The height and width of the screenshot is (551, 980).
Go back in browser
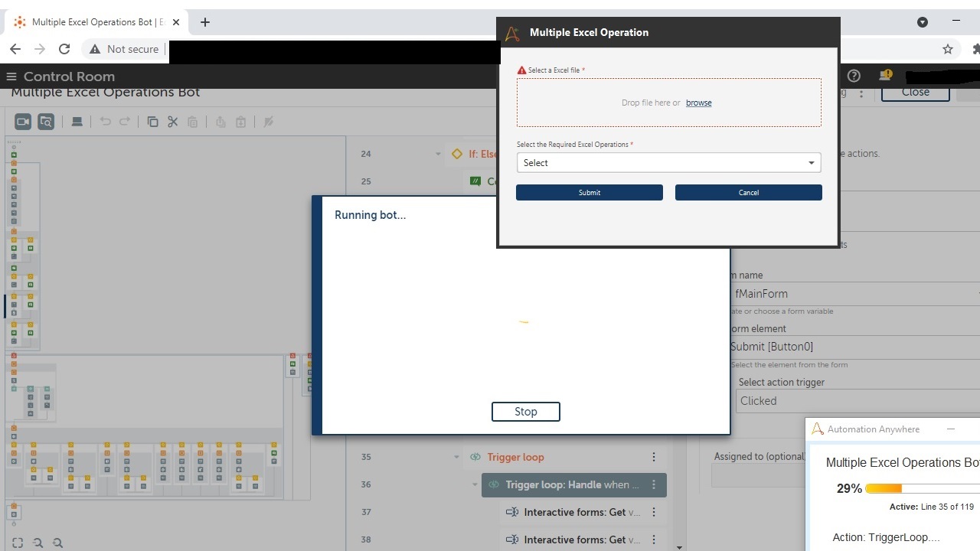coord(15,49)
